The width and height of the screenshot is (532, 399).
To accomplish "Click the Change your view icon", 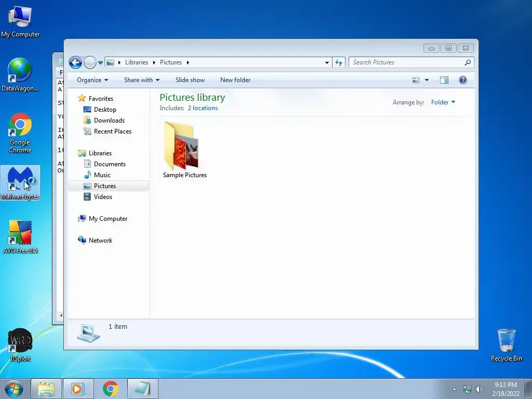I will pyautogui.click(x=416, y=80).
